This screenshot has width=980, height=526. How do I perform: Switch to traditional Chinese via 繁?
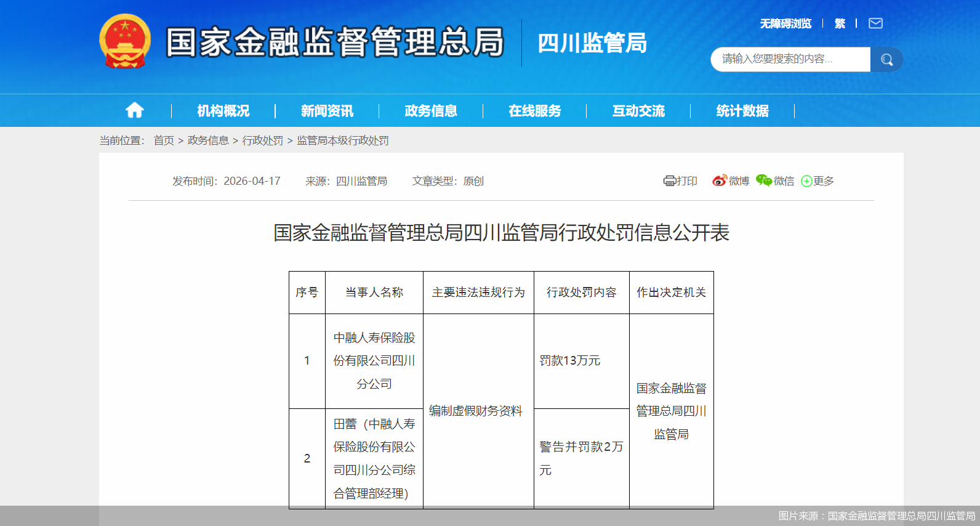coord(840,23)
